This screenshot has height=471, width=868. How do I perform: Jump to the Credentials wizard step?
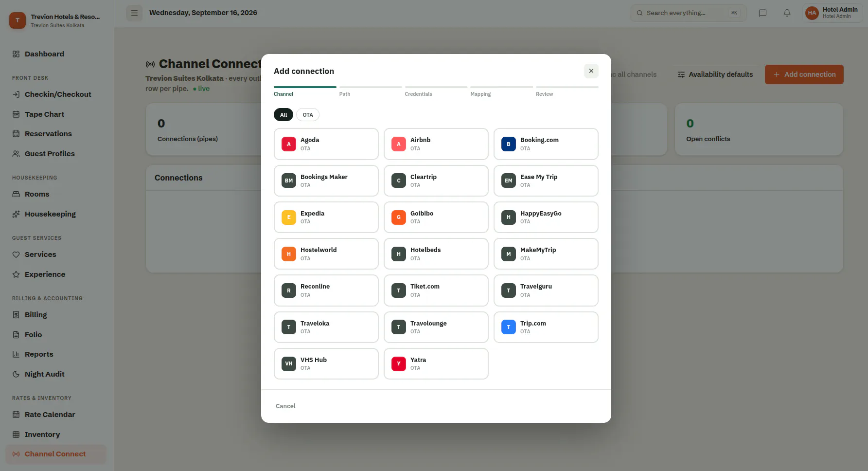[x=436, y=91]
